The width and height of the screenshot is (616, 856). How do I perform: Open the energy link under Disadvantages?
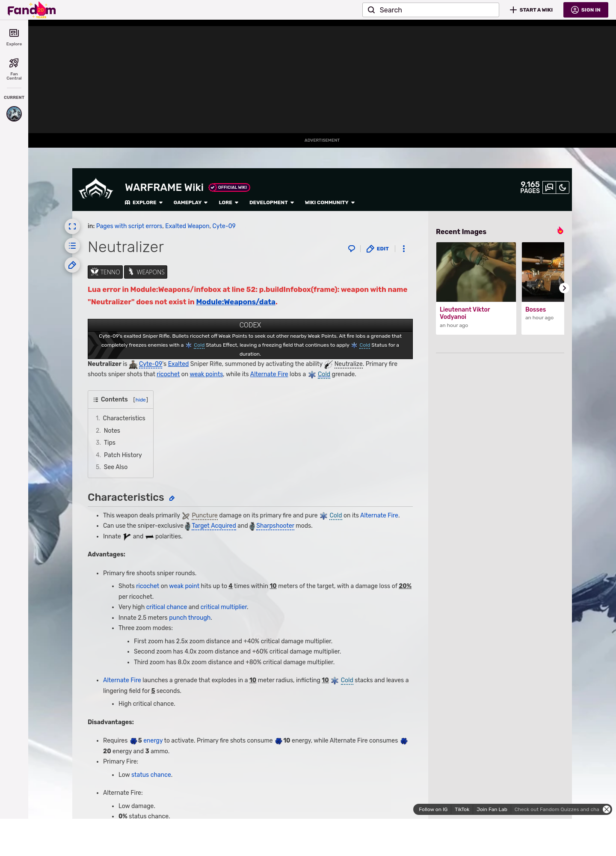[153, 740]
